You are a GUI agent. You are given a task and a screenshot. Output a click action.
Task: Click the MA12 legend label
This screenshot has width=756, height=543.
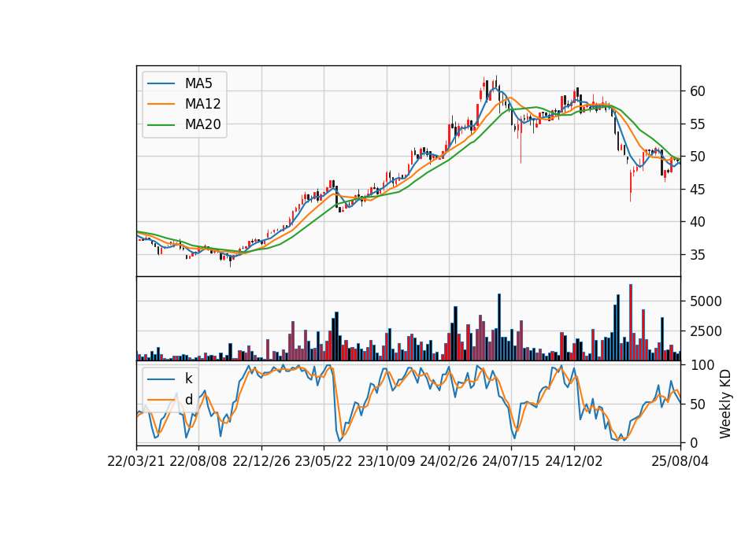203,104
